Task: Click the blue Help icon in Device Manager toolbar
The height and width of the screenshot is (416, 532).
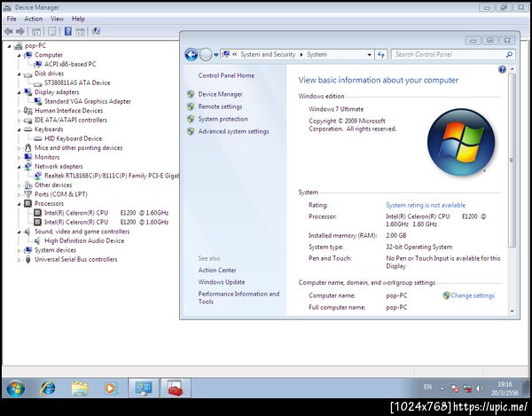Action: [x=68, y=32]
